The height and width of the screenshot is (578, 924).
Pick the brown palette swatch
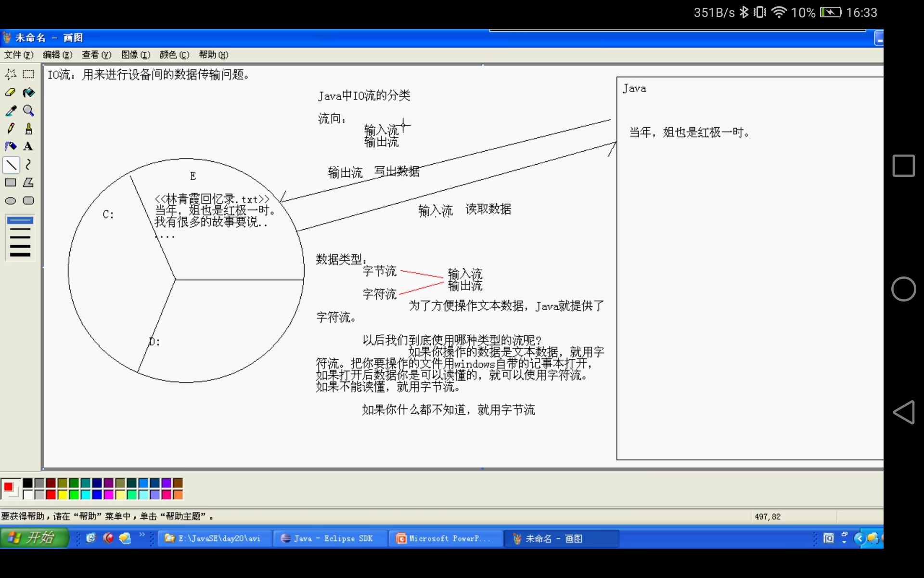point(178,483)
